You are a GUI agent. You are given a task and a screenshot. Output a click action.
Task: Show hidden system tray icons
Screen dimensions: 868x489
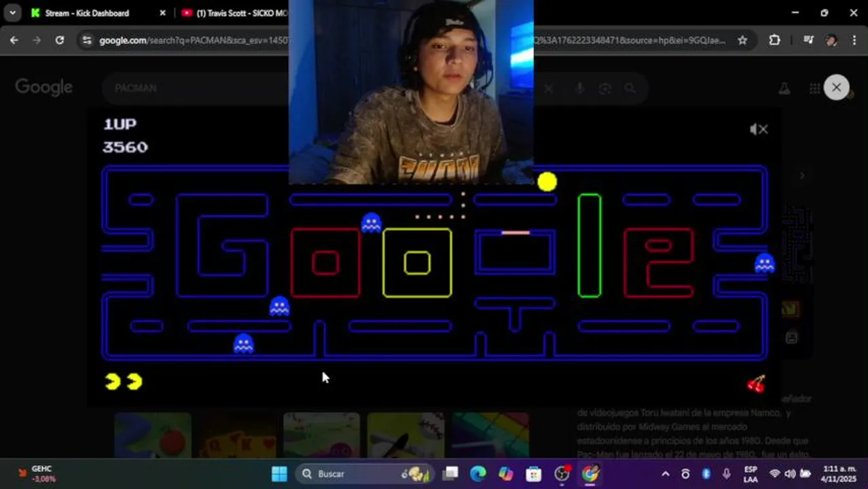pos(666,473)
